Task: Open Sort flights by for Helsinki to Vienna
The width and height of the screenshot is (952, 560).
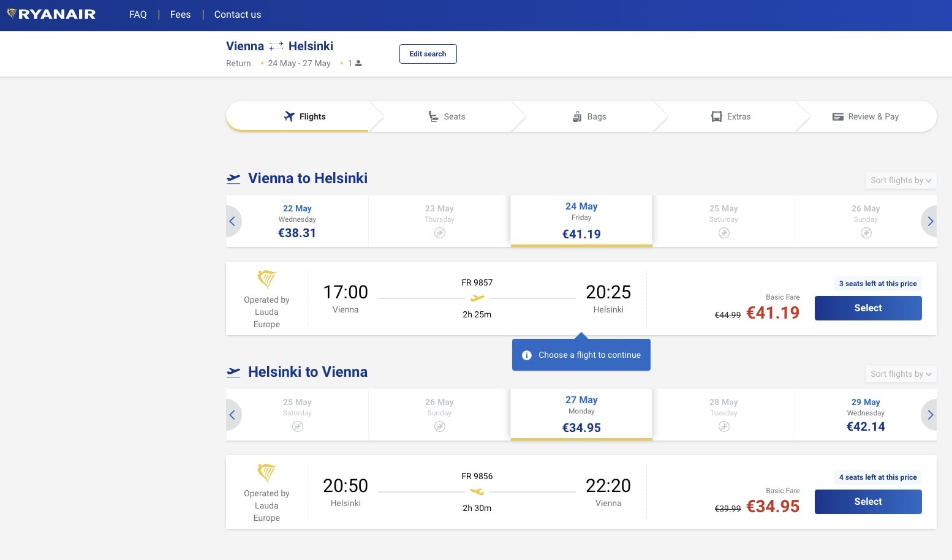Action: (x=900, y=374)
